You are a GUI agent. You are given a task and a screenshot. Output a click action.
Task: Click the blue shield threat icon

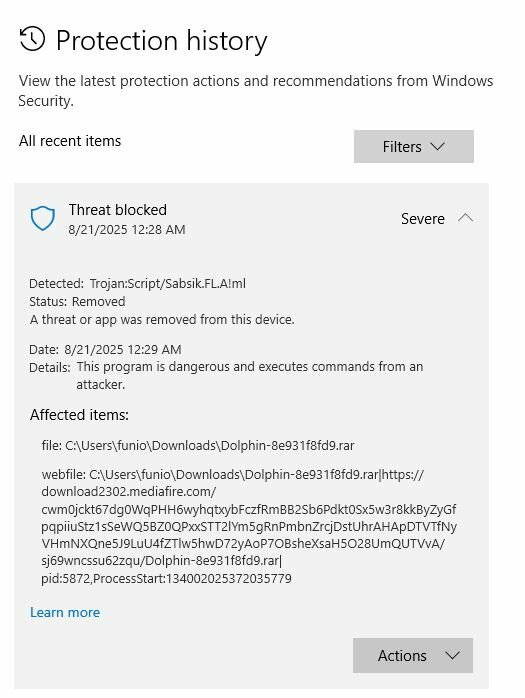[x=43, y=218]
